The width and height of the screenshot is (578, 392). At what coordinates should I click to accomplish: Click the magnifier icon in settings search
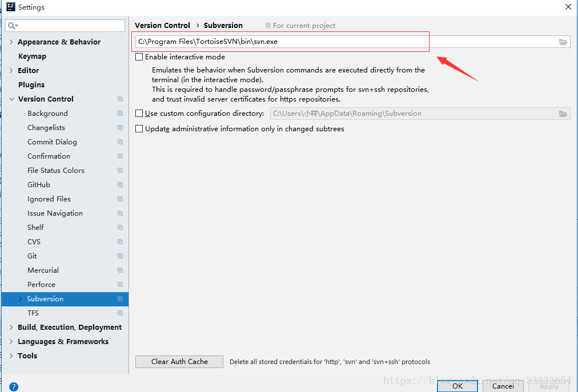(10, 25)
